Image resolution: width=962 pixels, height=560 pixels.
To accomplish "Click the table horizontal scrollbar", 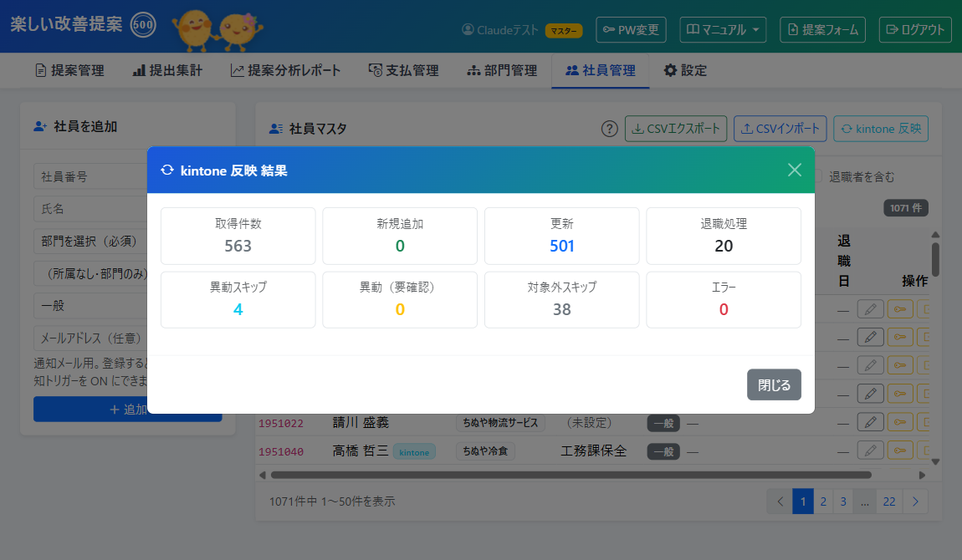I will coord(571,475).
